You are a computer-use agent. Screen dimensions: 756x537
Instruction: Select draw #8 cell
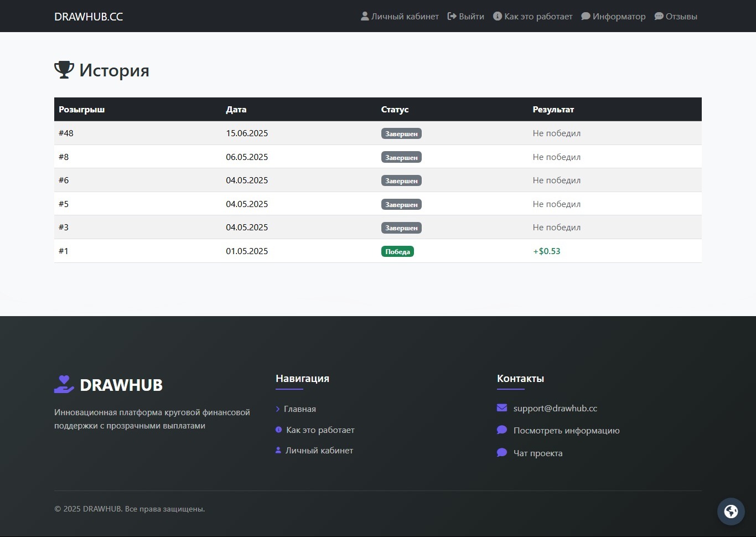(64, 157)
